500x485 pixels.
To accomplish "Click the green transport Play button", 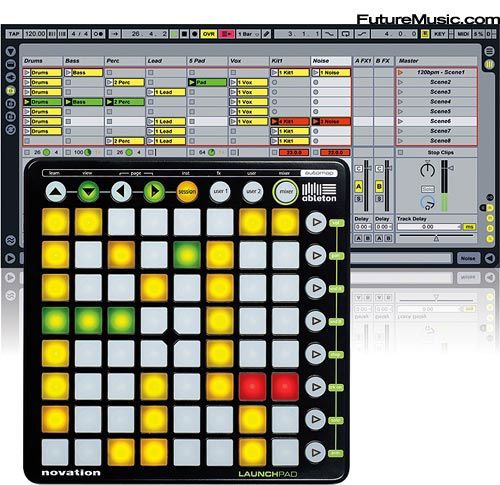I will (174, 34).
